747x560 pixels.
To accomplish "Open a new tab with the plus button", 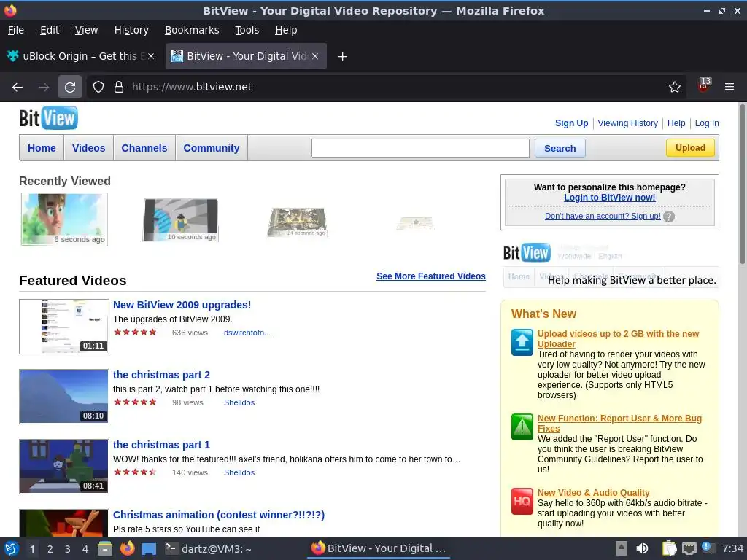I will (x=342, y=57).
